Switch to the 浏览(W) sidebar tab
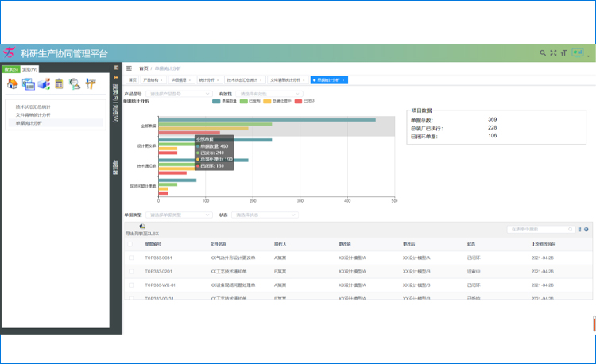This screenshot has width=596, height=364. click(29, 69)
